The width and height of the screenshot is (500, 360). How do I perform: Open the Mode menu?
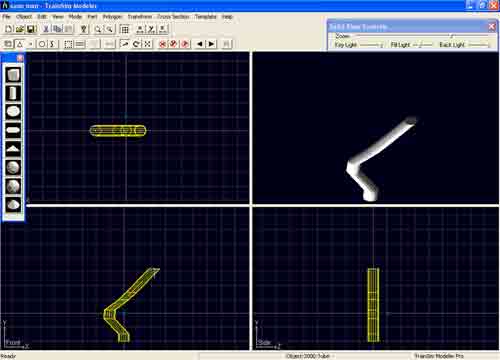75,16
